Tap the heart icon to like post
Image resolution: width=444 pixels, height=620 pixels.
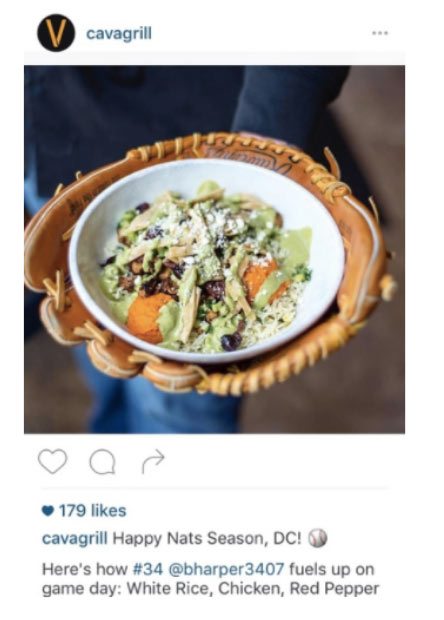coord(53,461)
